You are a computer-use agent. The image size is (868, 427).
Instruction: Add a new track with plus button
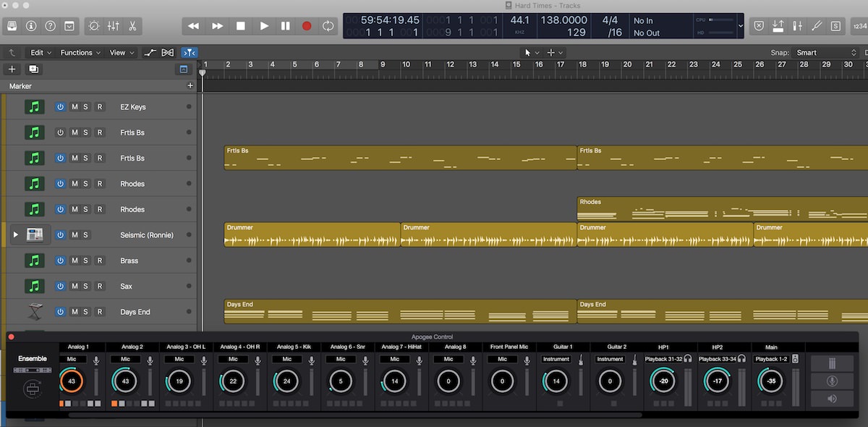12,69
